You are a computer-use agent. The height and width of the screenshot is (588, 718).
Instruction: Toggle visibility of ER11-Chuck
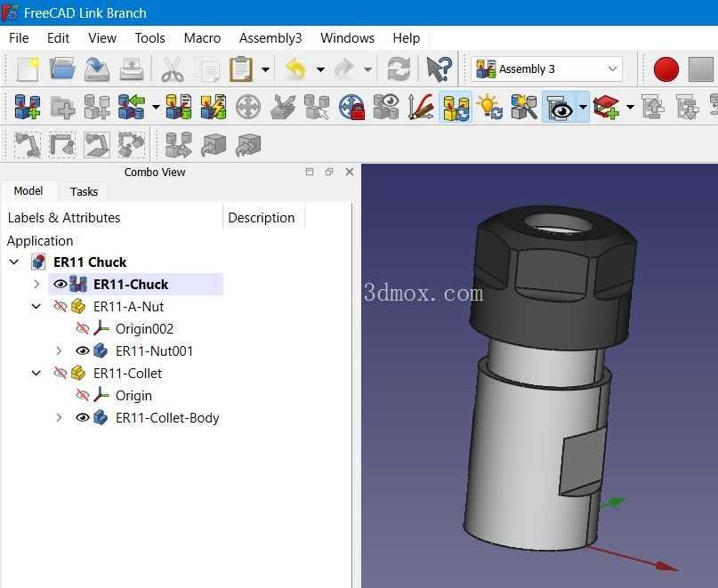[60, 285]
